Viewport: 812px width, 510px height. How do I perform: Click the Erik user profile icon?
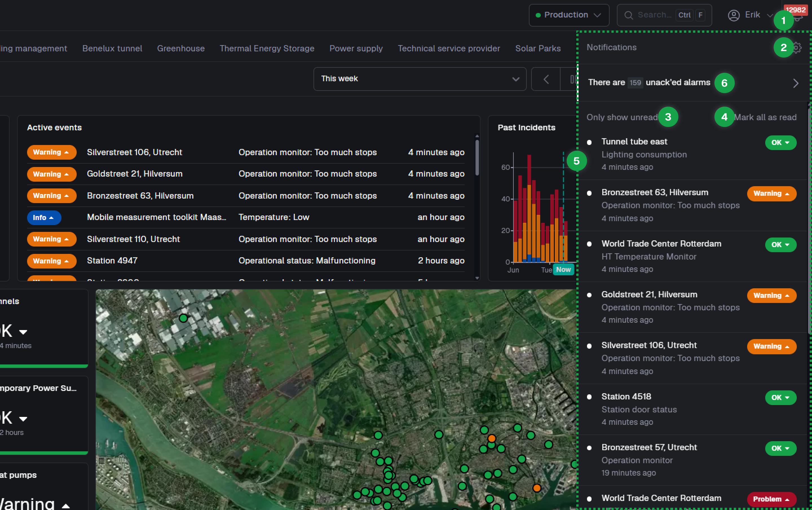(734, 15)
